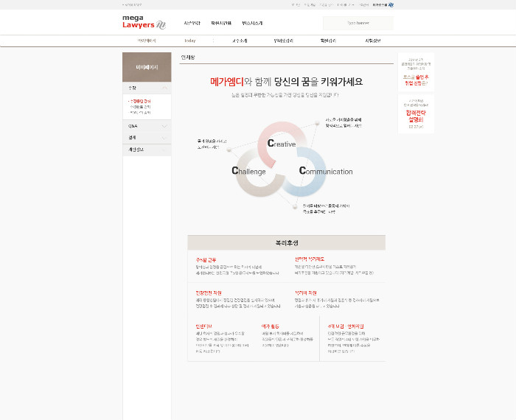The image size is (516, 420).
Task: Click the Type banner area in header
Action: (358, 23)
